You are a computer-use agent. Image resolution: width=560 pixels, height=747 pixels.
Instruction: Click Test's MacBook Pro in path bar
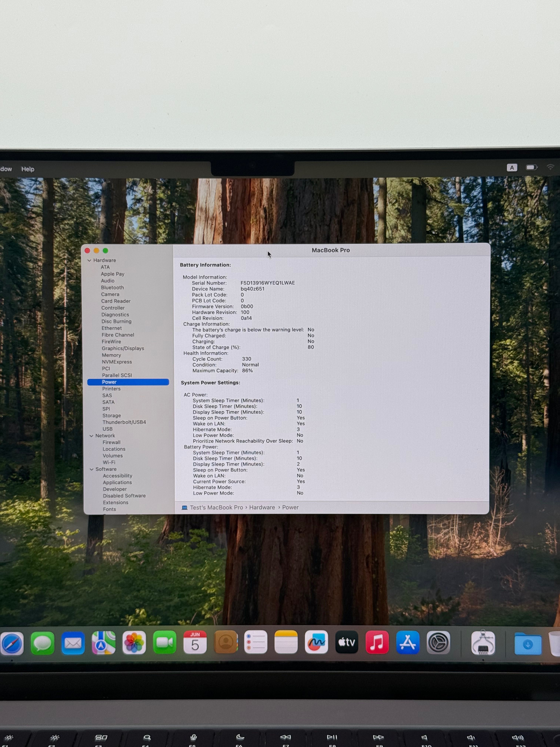(x=216, y=508)
